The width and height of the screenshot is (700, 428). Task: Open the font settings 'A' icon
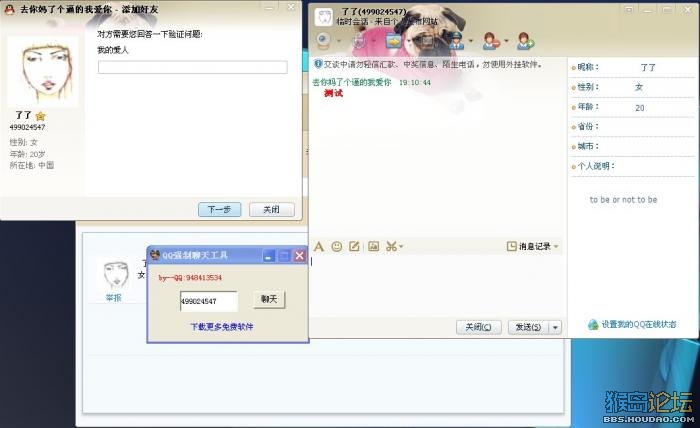(x=319, y=246)
